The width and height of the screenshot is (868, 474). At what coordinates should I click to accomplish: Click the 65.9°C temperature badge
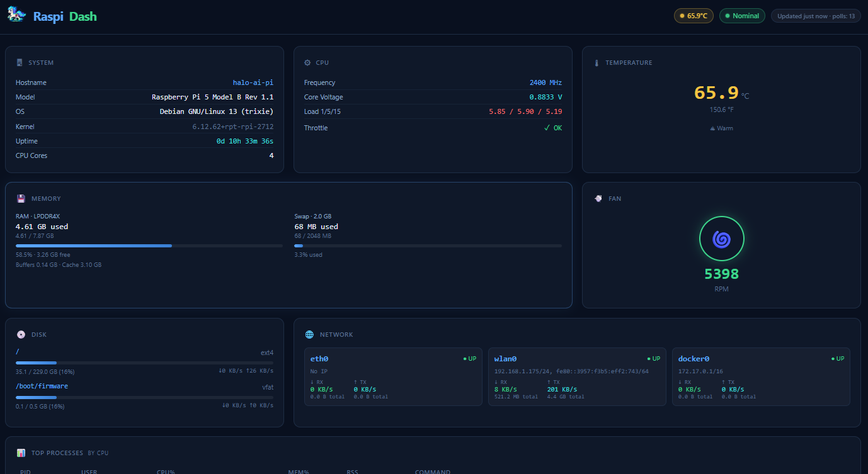694,15
